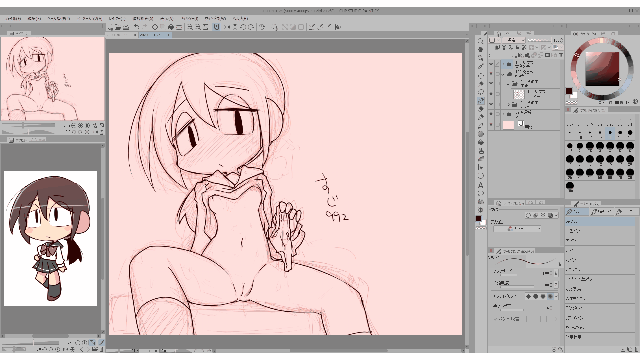
Task: Open the brush tip shape dropdown arrow
Action: [x=556, y=297]
